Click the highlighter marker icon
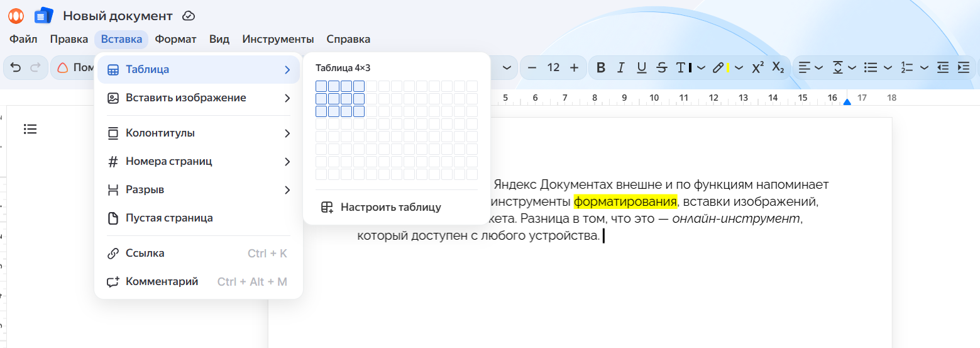 point(718,68)
